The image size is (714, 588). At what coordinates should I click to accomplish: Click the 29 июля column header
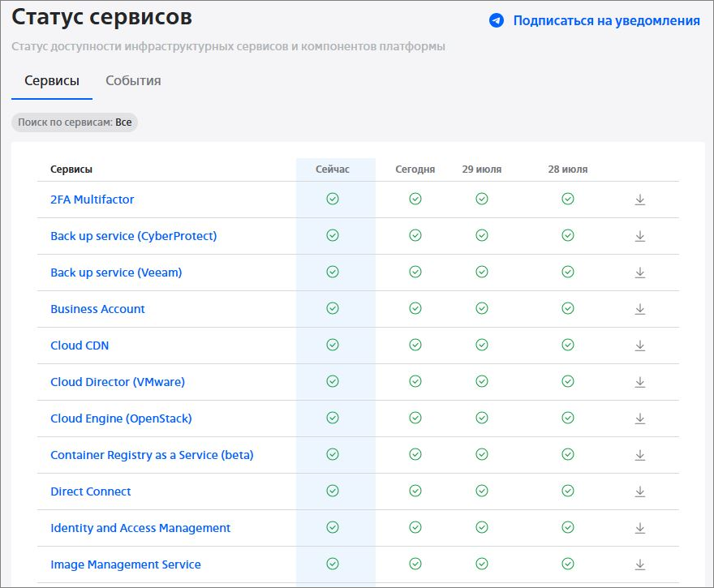pyautogui.click(x=482, y=170)
